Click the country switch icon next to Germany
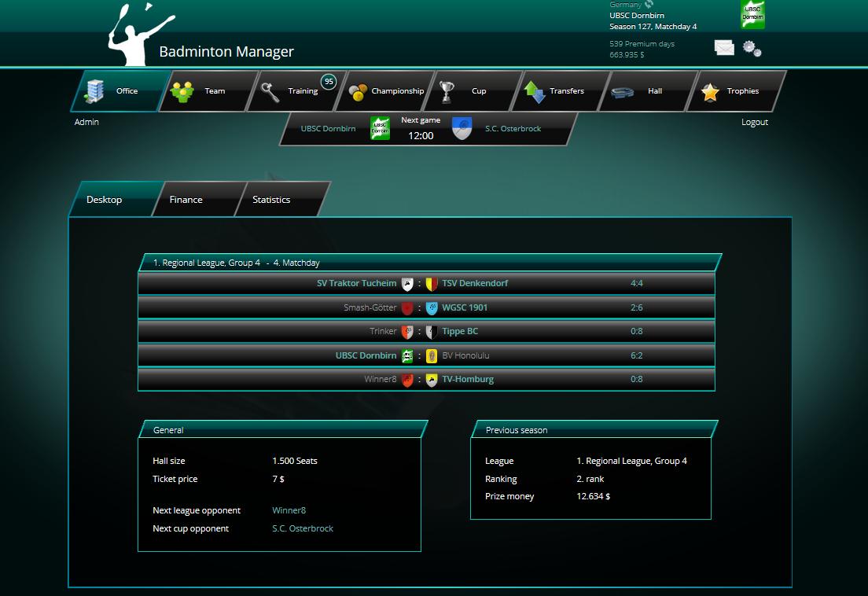 (648, 4)
